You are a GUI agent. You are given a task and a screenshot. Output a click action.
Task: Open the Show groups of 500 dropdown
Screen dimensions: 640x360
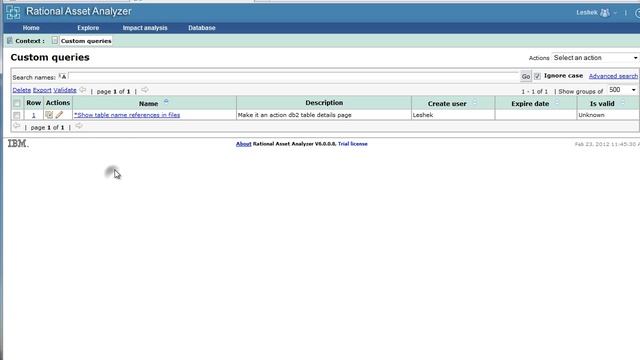pos(622,90)
